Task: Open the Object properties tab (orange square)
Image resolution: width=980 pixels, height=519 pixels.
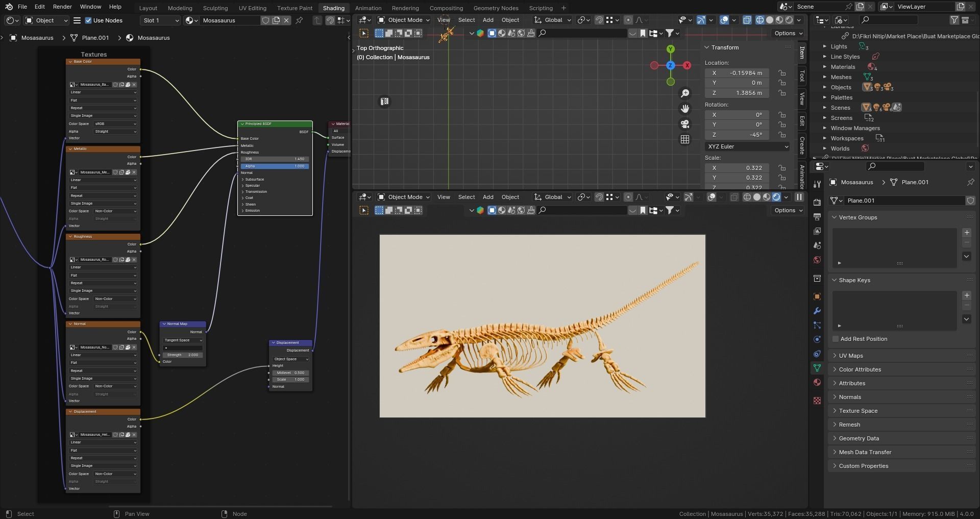Action: [817, 296]
